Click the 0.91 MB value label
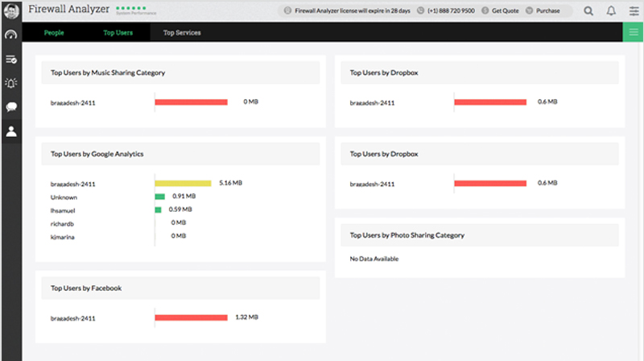The width and height of the screenshot is (644, 361). point(184,196)
